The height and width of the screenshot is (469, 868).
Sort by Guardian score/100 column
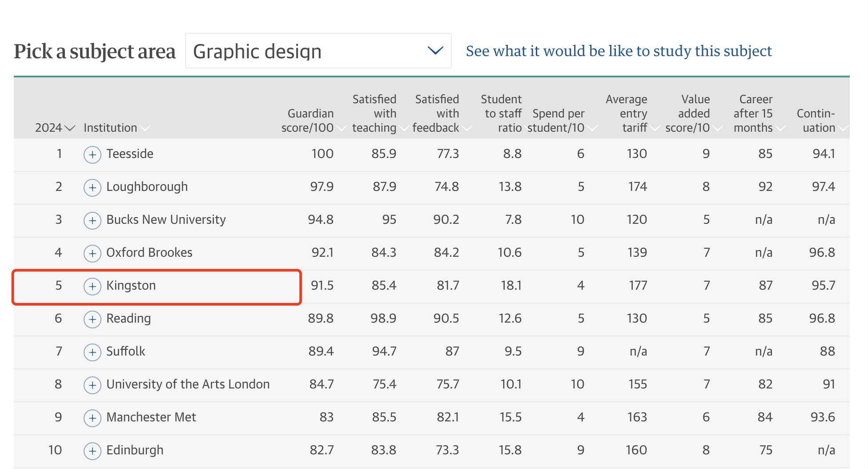pyautogui.click(x=313, y=121)
